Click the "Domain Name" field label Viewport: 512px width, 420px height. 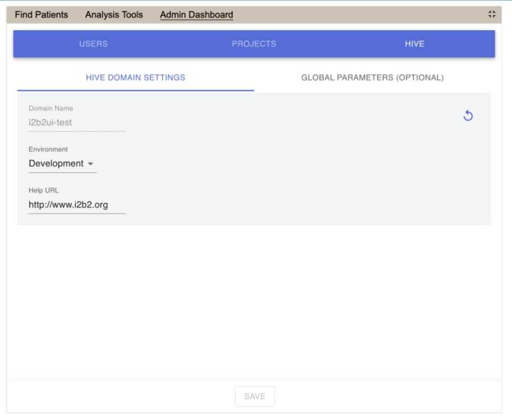click(51, 108)
